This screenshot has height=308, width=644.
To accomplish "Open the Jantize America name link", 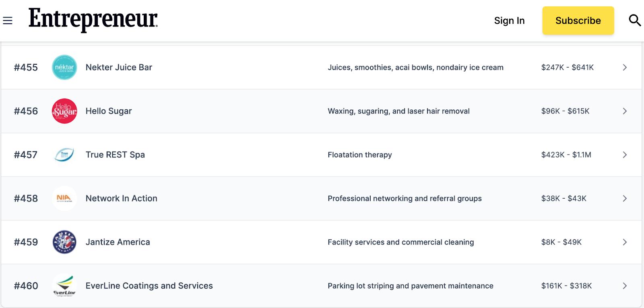I will pos(118,242).
